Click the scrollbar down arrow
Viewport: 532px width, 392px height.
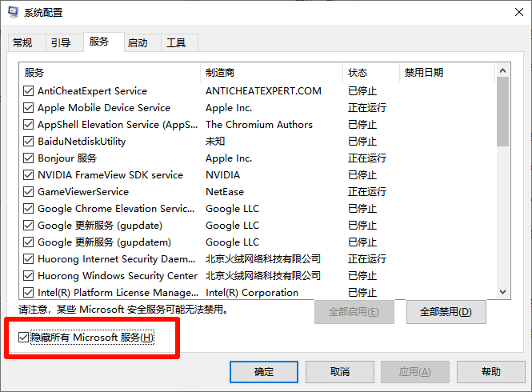(x=503, y=292)
